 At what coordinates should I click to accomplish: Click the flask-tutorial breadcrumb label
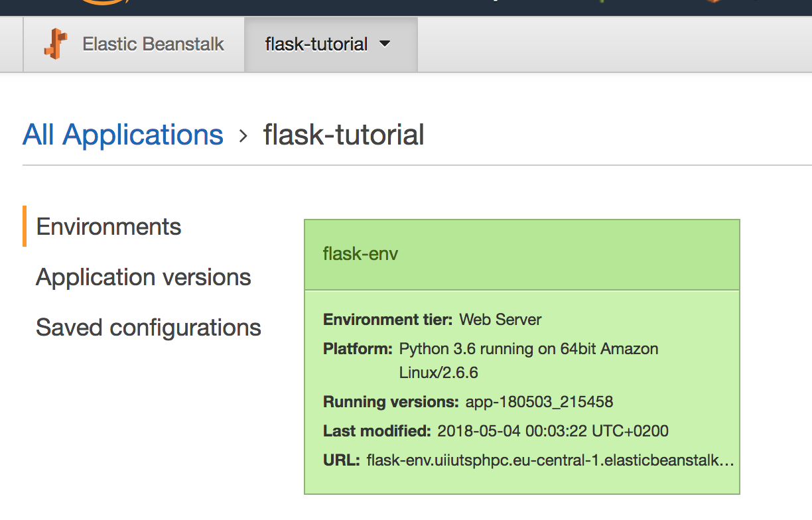[343, 135]
